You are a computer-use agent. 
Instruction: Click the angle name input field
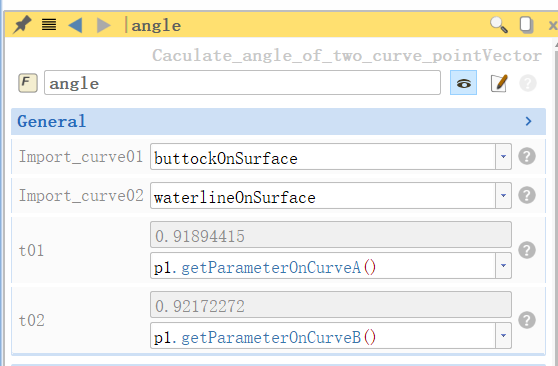242,83
